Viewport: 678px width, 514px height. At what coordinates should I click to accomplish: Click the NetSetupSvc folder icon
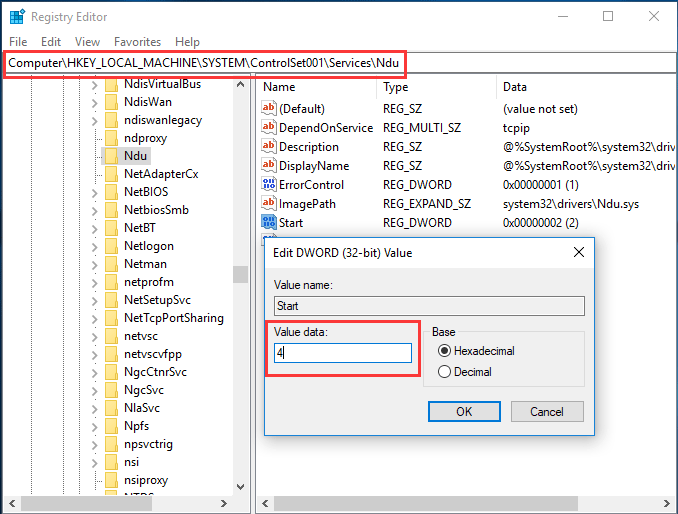(112, 300)
